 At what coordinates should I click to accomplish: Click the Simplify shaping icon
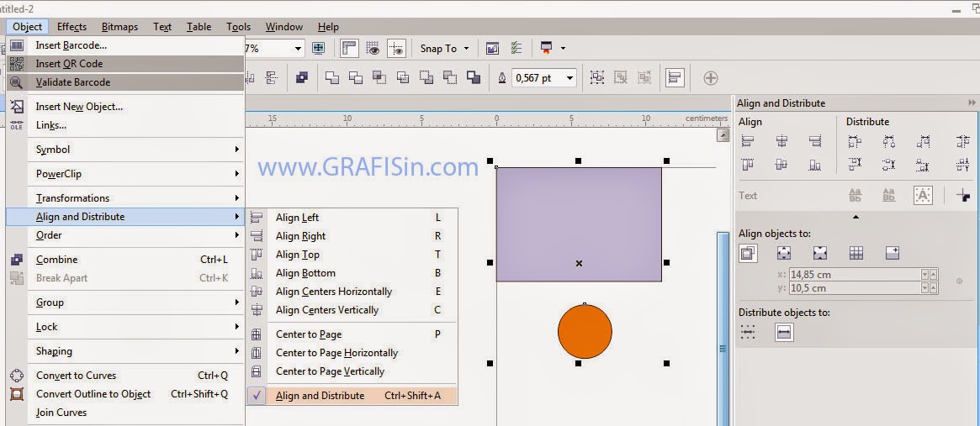tap(403, 77)
